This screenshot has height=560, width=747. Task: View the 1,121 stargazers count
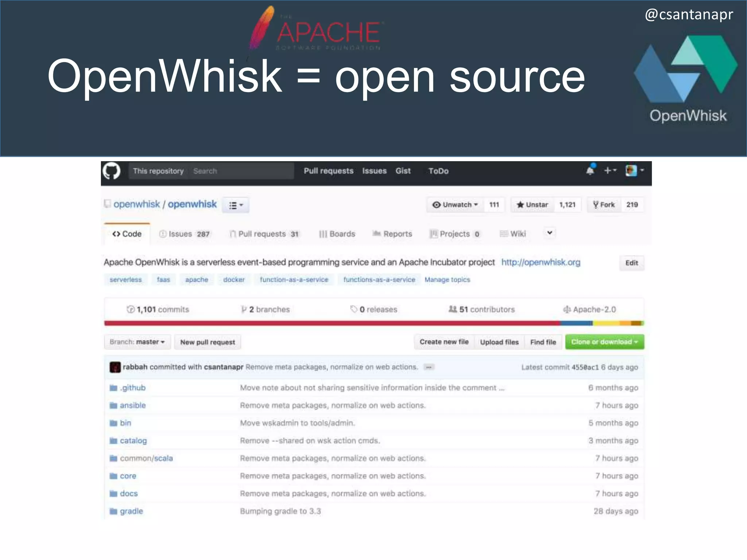pos(567,205)
